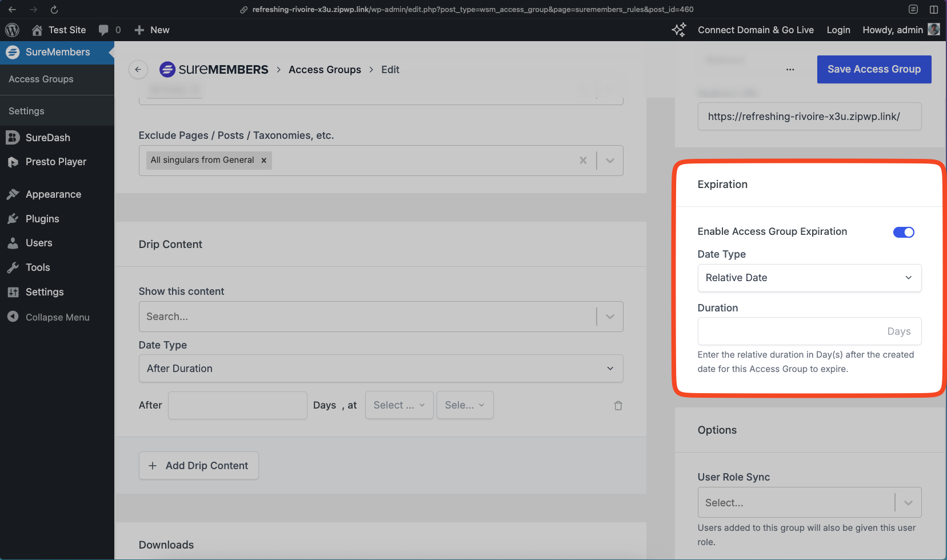The width and height of the screenshot is (947, 560).
Task: Click the SureMembers logo in the header
Action: click(214, 69)
